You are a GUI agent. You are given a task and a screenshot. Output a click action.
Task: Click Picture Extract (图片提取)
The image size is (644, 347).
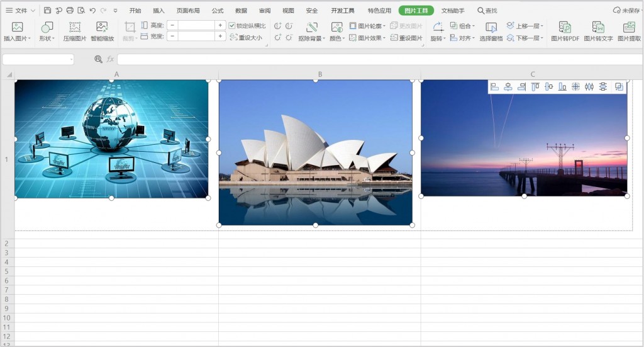(x=629, y=31)
